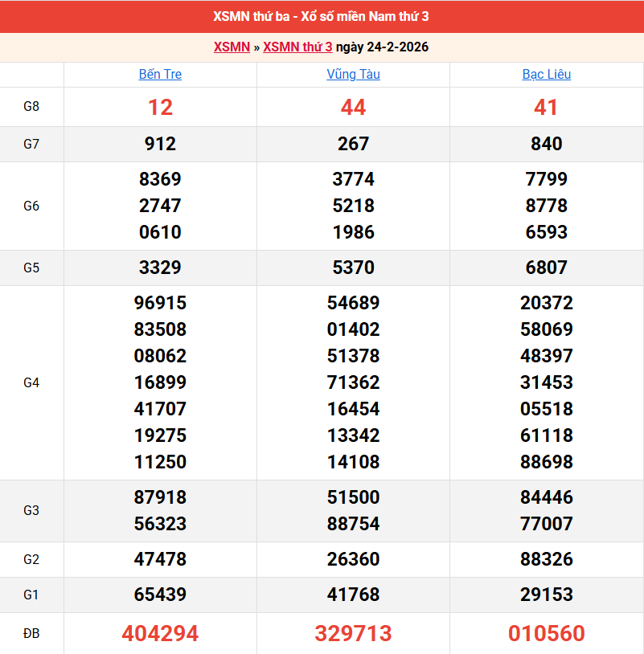The width and height of the screenshot is (644, 654).
Task: Click the date text ngày 24-2-2026
Action: [383, 47]
